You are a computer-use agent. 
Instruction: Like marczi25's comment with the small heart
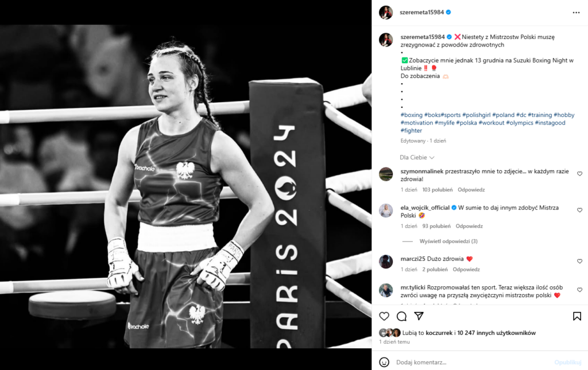tap(579, 261)
